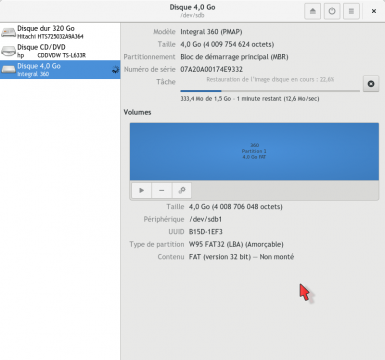Power off the drive with the power icon

tap(332, 11)
